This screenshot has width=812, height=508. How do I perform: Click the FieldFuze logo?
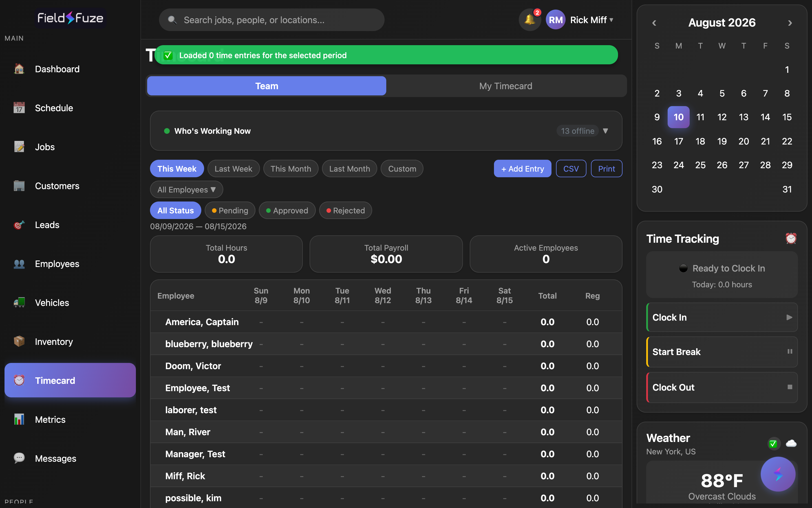70,18
